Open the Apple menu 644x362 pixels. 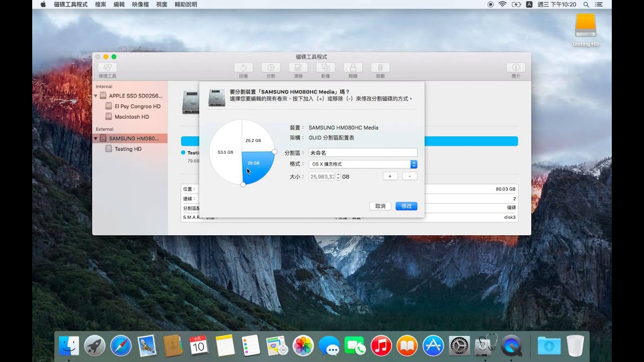(x=43, y=5)
